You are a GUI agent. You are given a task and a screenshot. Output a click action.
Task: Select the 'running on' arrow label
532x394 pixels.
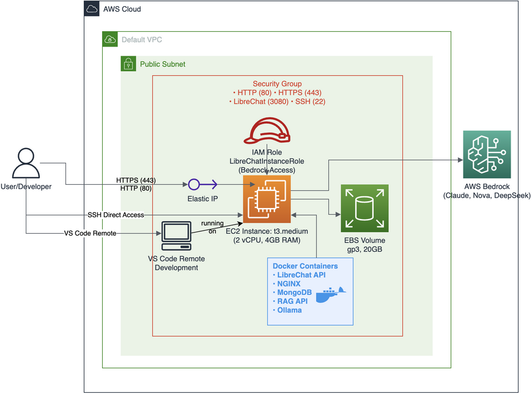[x=212, y=227]
